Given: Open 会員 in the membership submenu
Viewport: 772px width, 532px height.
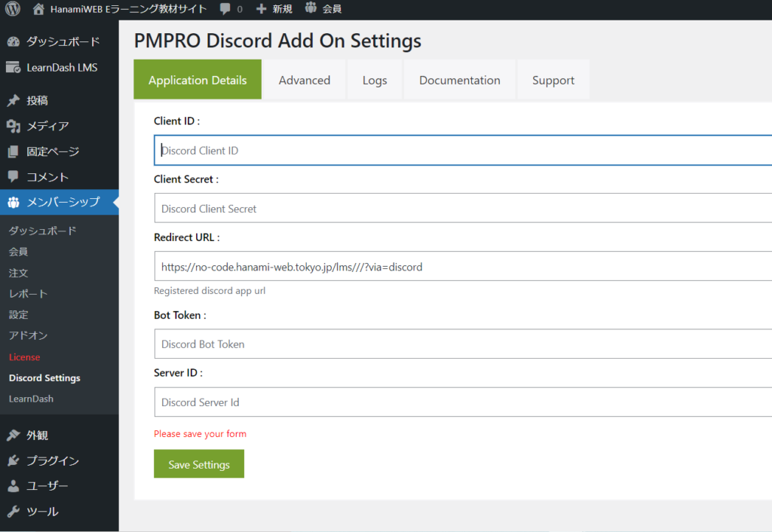Looking at the screenshot, I should [18, 252].
